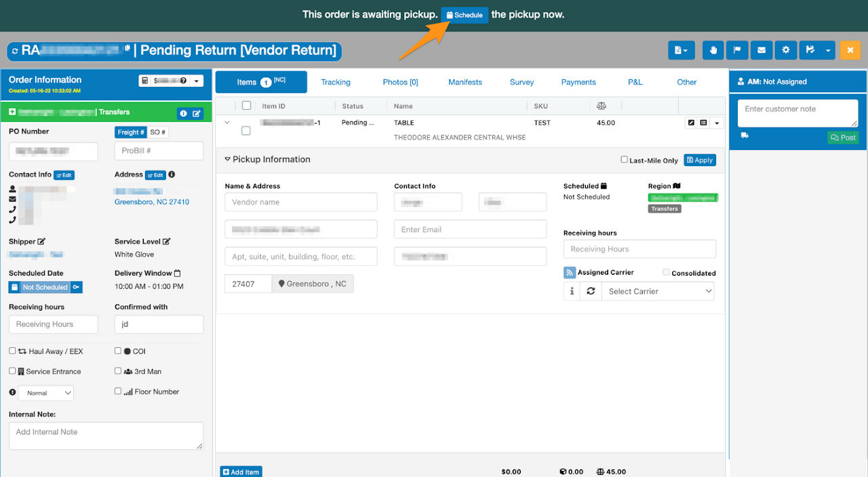The image size is (868, 477).
Task: Click the Receiving Hours field in Order Information
Action: click(x=54, y=324)
